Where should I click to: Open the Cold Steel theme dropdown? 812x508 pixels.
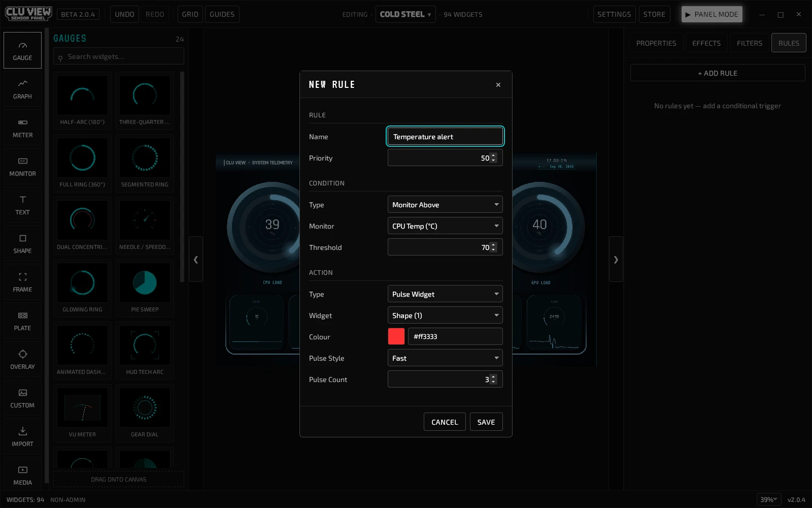click(x=405, y=14)
